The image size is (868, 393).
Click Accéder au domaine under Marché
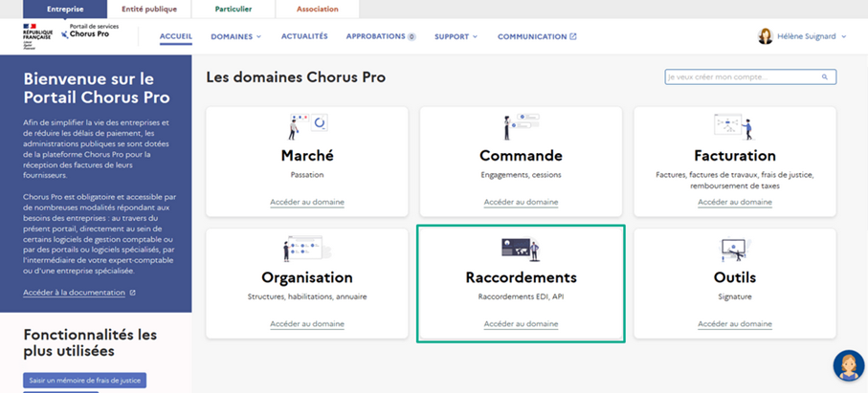click(x=307, y=203)
